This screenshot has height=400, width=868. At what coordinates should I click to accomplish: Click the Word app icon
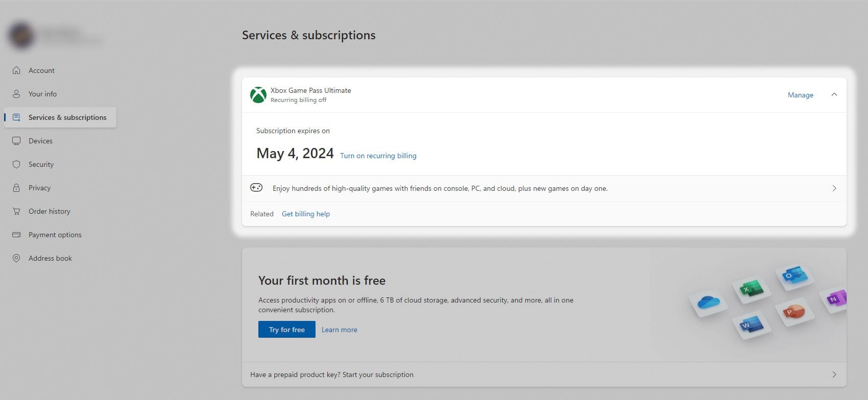(x=751, y=325)
